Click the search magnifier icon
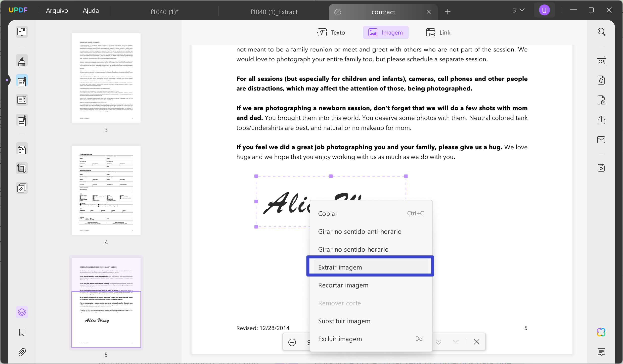Viewport: 623px width, 364px height. click(x=601, y=32)
